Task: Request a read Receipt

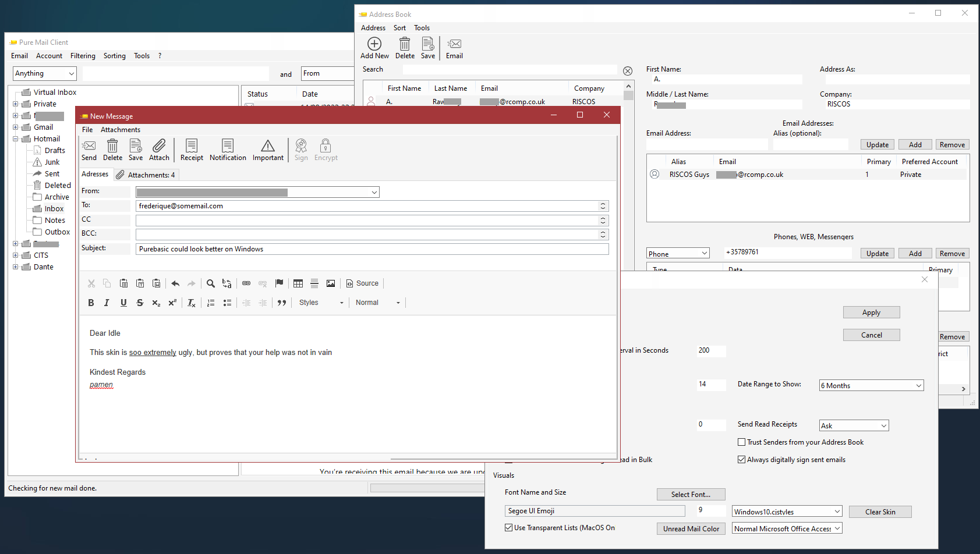Action: tap(192, 150)
